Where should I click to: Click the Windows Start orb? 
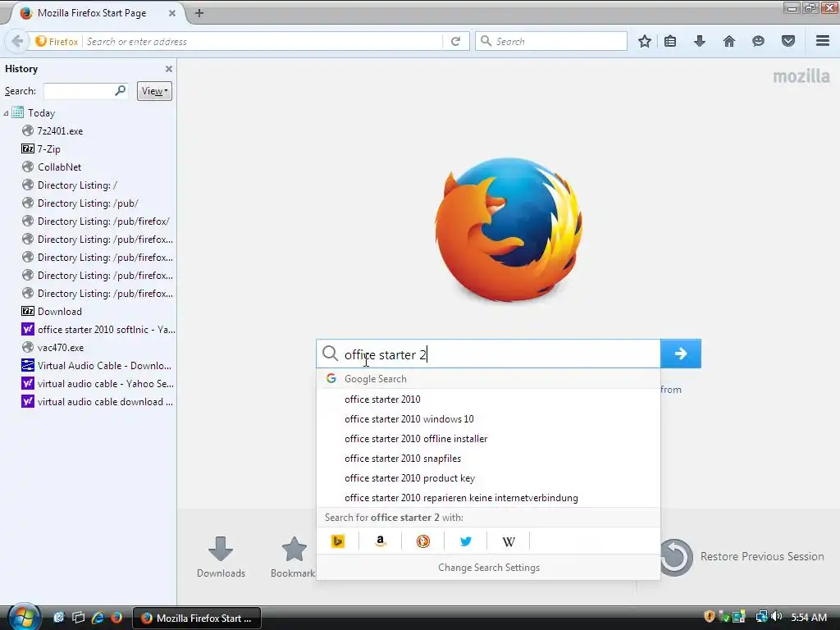(24, 617)
